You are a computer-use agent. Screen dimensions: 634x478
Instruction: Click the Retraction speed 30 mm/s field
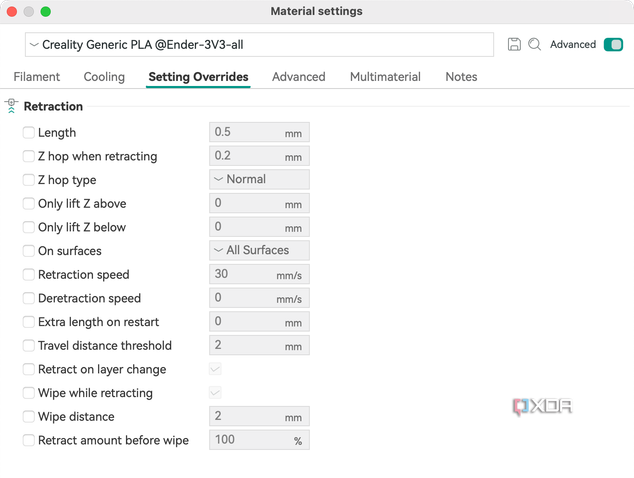tap(259, 274)
